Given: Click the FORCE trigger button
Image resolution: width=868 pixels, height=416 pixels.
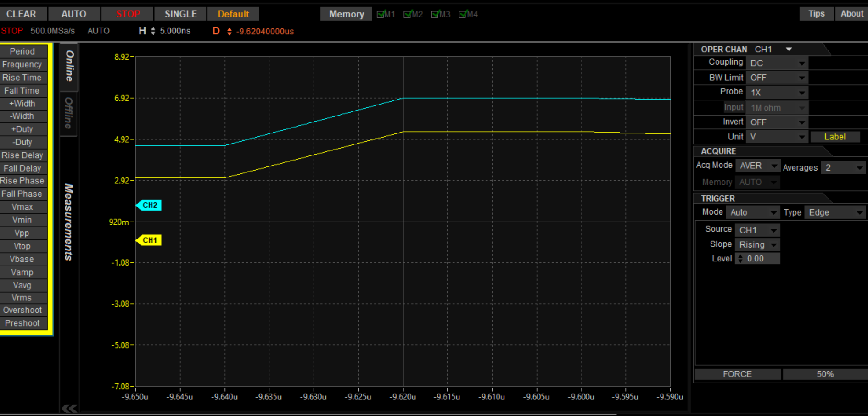Looking at the screenshot, I should [x=737, y=374].
